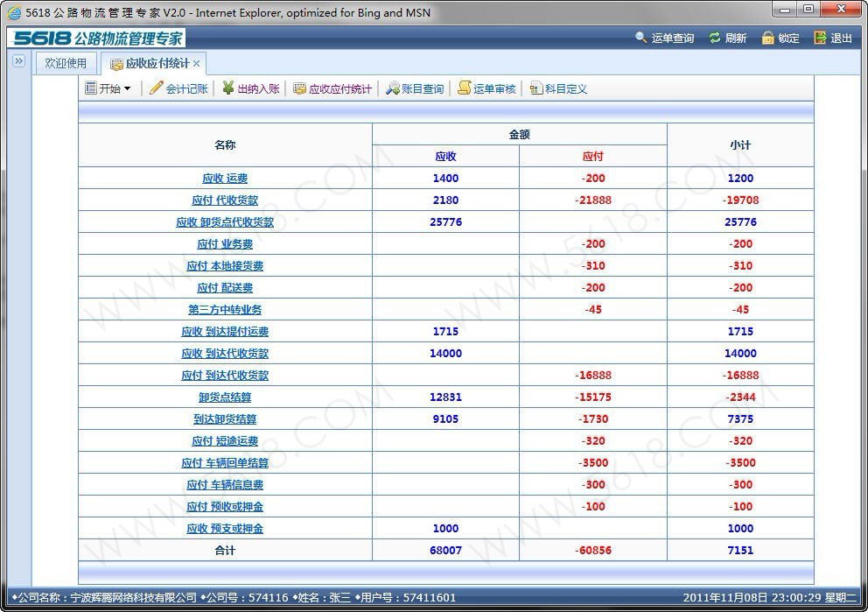Screen dimensions: 868x612
Task: Close the 应收应付统计 tab
Action: click(x=197, y=64)
